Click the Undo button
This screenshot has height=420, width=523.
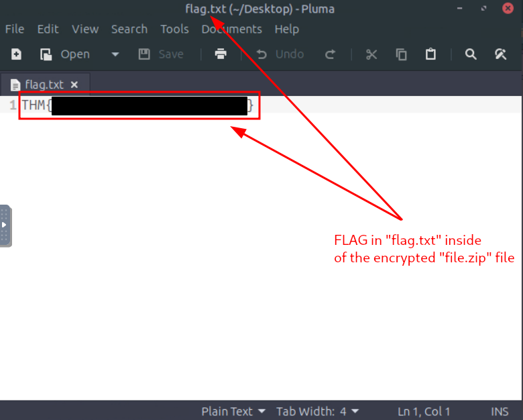pos(280,54)
